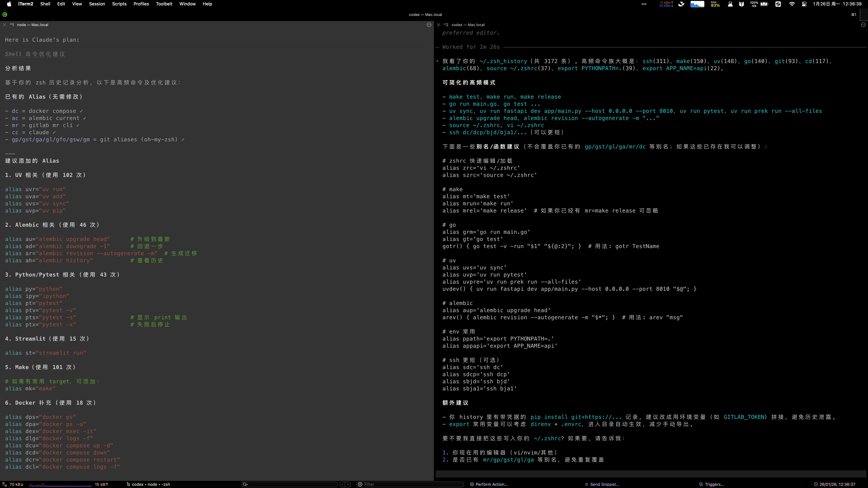The width and height of the screenshot is (868, 488).
Task: Click the git branch icon in status bar
Action: 128,484
